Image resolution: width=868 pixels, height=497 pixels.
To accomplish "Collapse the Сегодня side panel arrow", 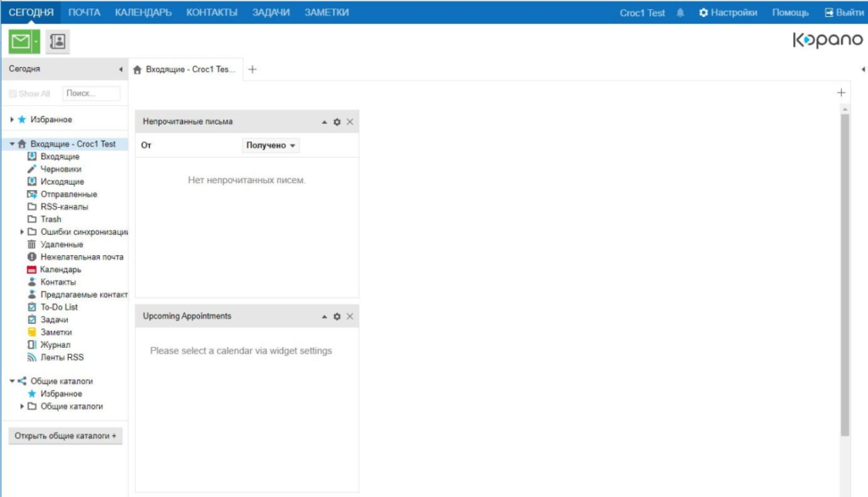I will pyautogui.click(x=120, y=70).
